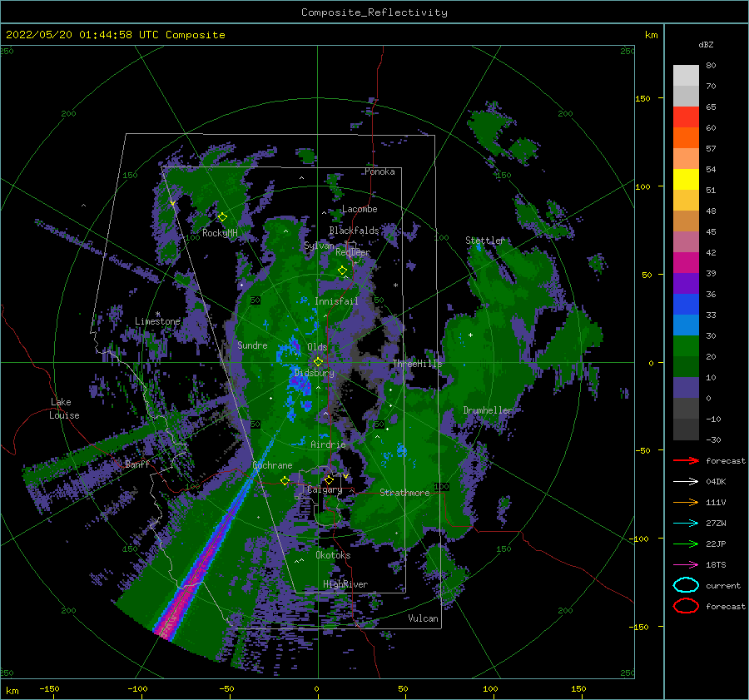Click the magenta 18TS arrow icon

[x=686, y=565]
